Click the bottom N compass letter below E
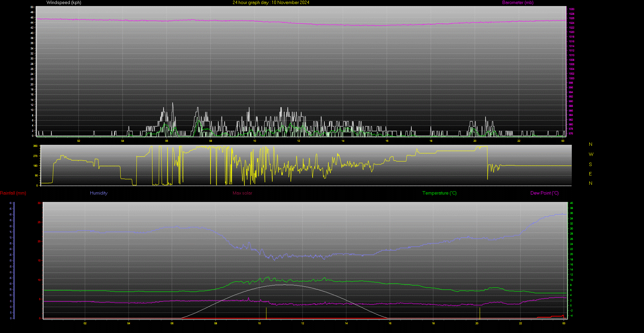This screenshot has width=644, height=333. [x=591, y=183]
